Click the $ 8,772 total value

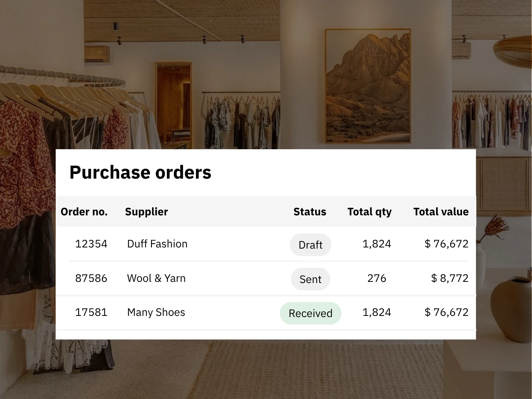(x=450, y=278)
